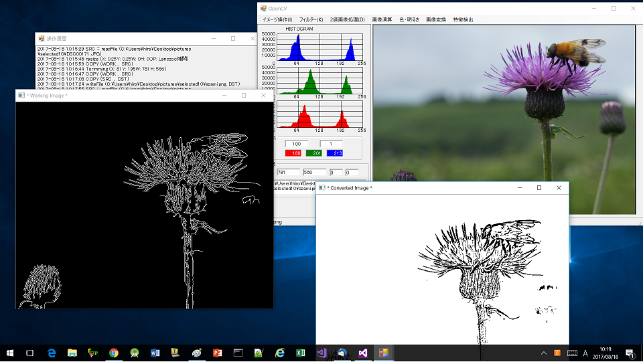Open the Action Center notifications icon
Screen dimensions: 643x364
click(631, 353)
